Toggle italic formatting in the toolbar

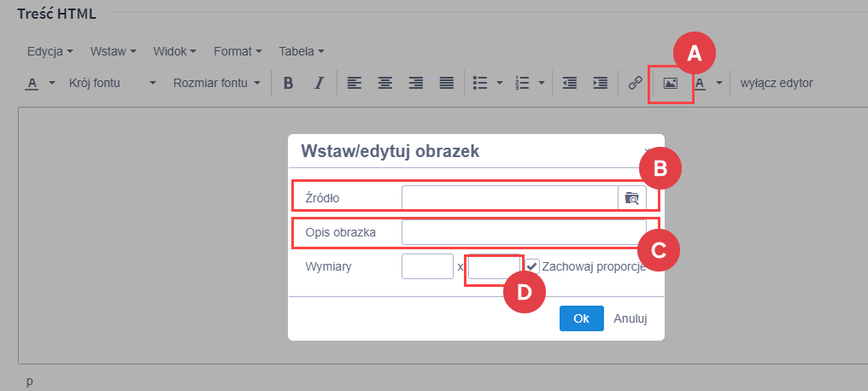click(x=319, y=83)
